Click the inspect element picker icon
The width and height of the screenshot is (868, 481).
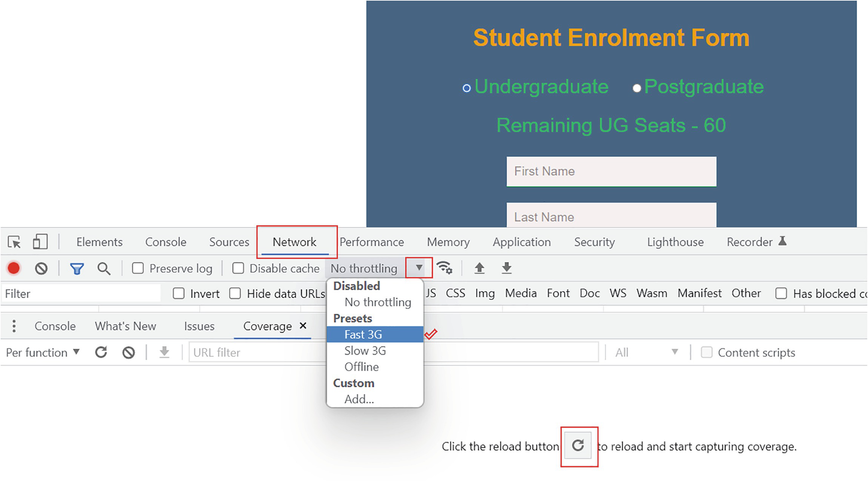coord(14,242)
